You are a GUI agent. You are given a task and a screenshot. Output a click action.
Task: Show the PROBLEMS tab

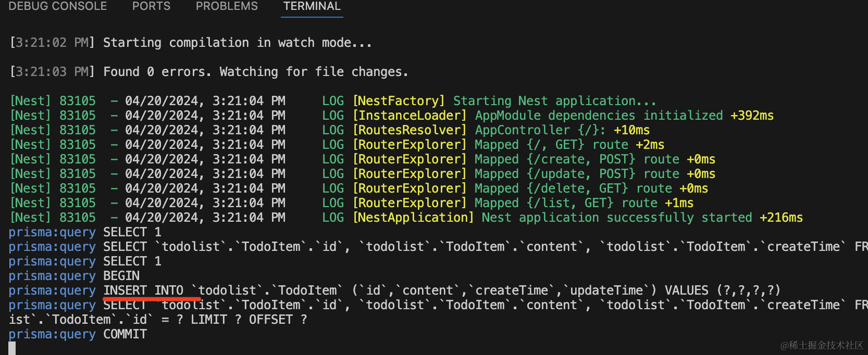click(x=227, y=6)
